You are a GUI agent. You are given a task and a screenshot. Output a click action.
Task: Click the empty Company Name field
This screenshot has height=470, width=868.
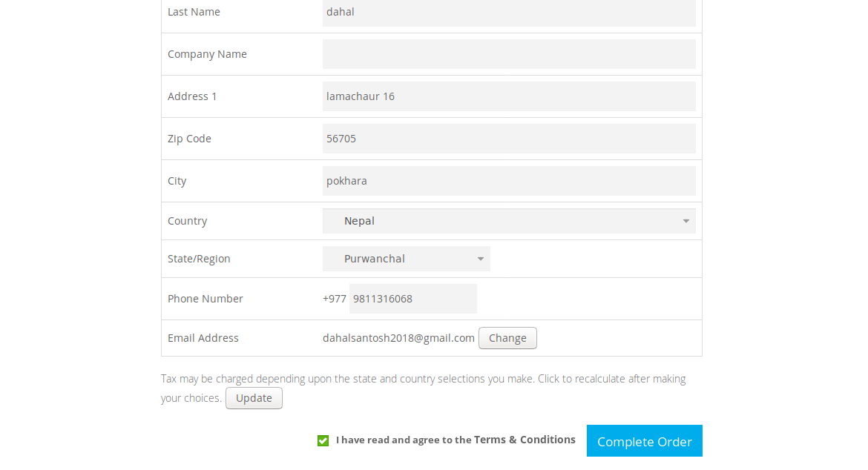(509, 54)
